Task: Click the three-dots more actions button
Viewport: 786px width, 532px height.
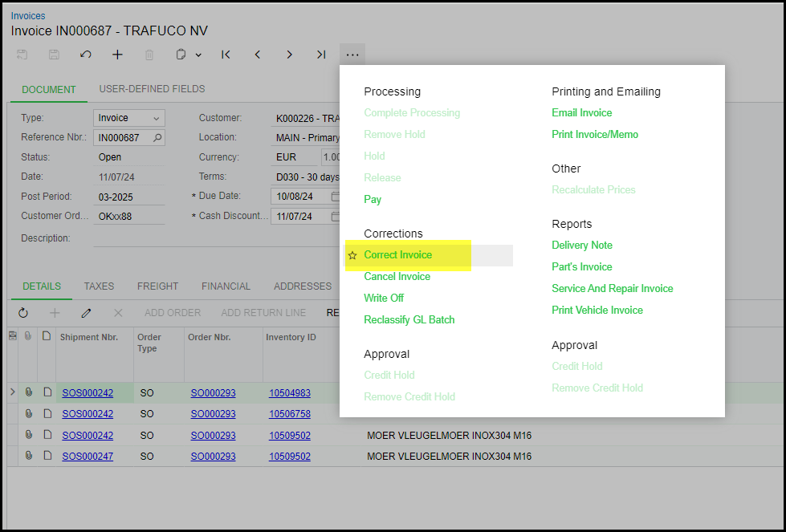Action: click(x=352, y=55)
